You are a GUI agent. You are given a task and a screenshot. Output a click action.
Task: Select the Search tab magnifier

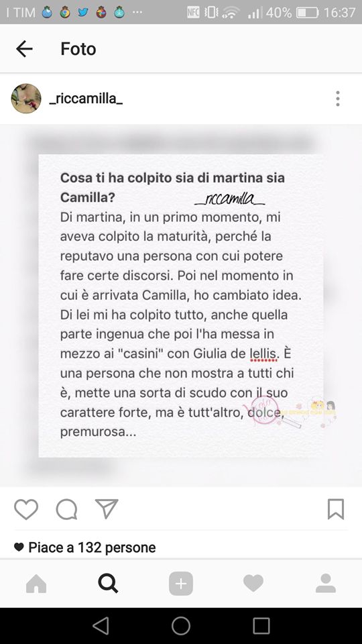109,583
